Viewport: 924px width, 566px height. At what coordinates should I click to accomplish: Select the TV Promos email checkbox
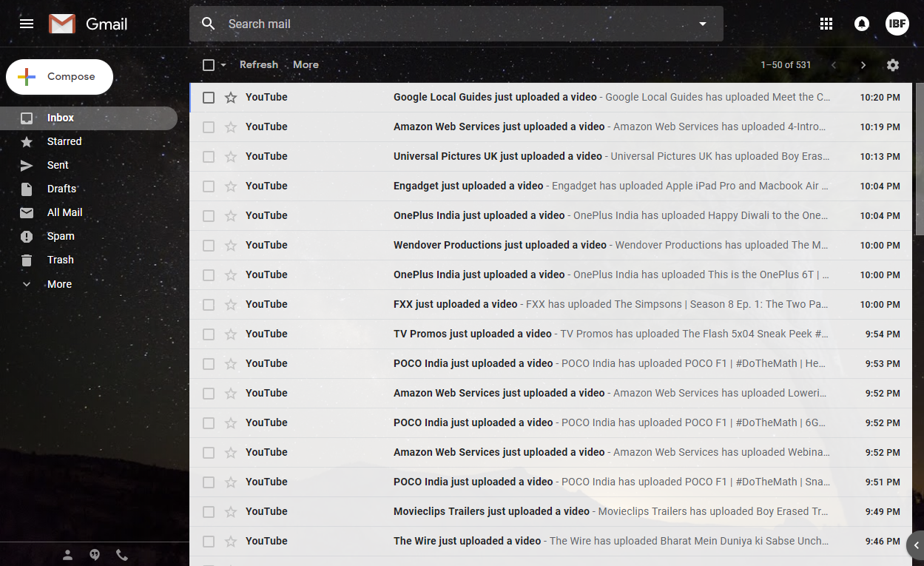(209, 334)
